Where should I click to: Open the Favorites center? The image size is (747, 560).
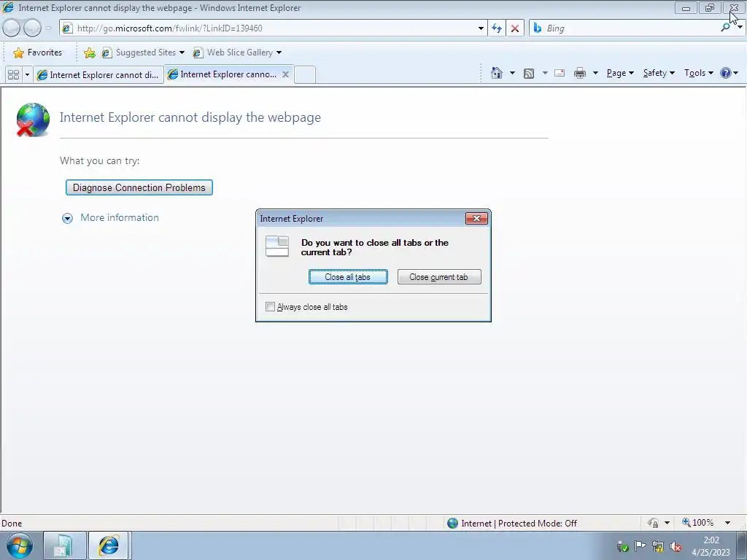point(38,52)
